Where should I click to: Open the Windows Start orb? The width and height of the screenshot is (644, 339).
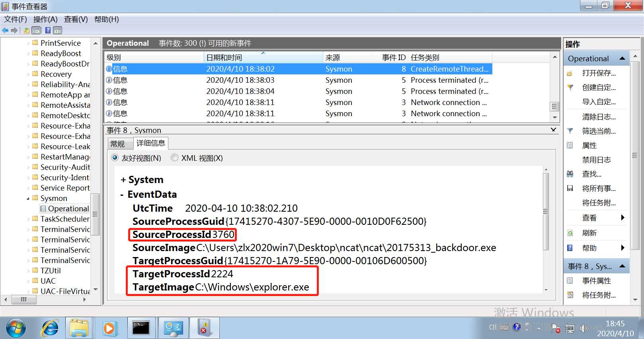(16, 328)
